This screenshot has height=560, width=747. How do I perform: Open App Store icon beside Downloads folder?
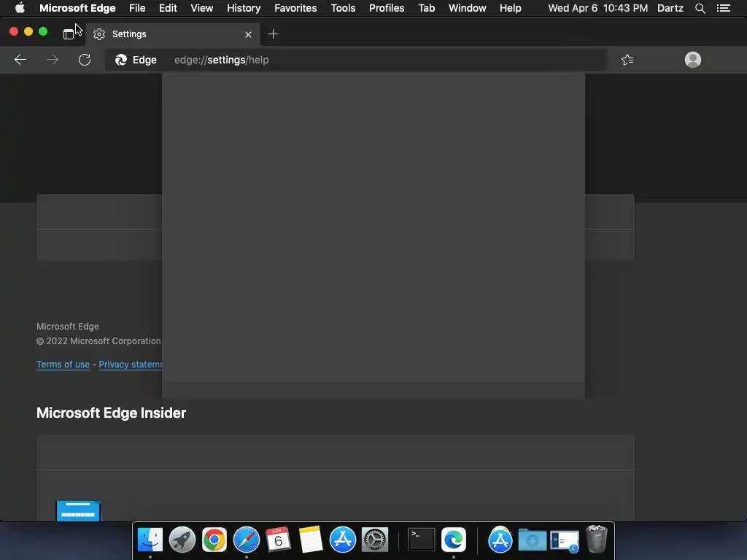(500, 540)
